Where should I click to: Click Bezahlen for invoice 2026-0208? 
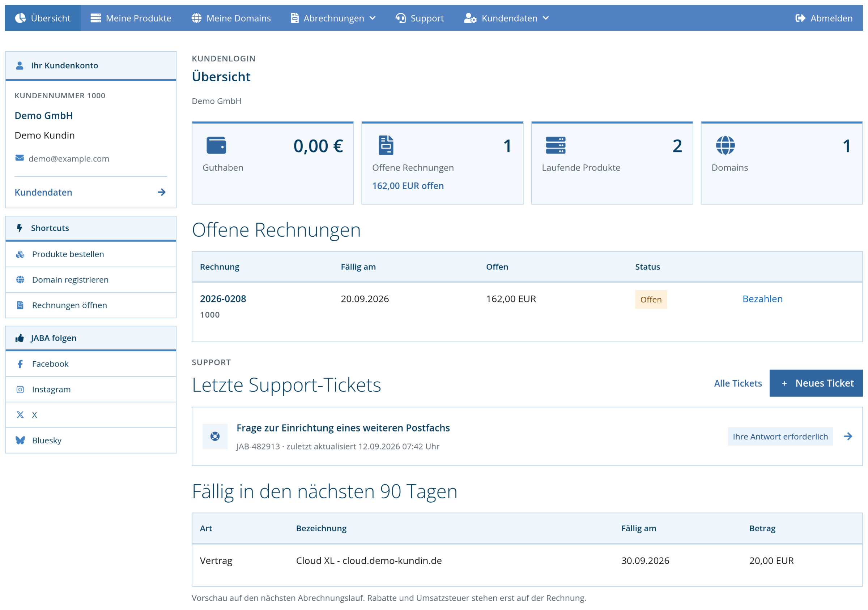coord(762,299)
